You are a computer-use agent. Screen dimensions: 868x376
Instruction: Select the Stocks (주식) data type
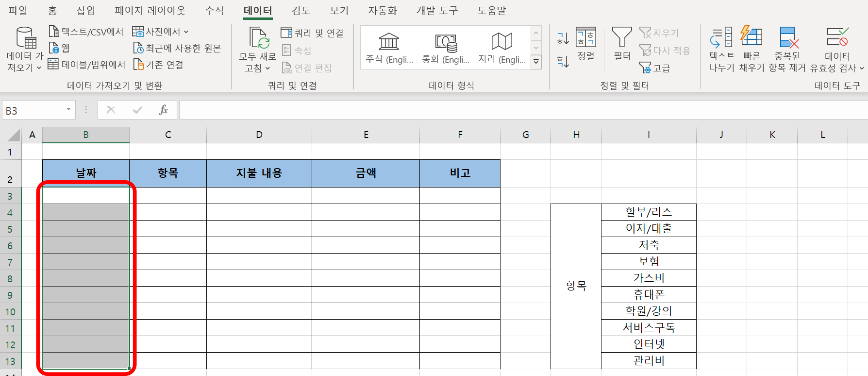pos(389,48)
